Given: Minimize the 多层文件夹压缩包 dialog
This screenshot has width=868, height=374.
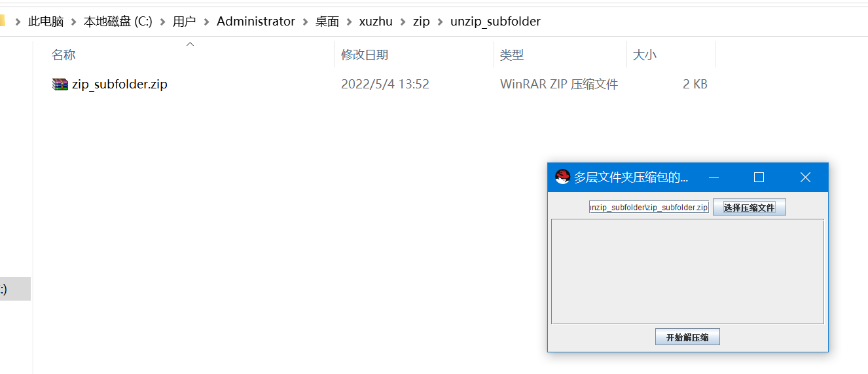Looking at the screenshot, I should tap(714, 177).
